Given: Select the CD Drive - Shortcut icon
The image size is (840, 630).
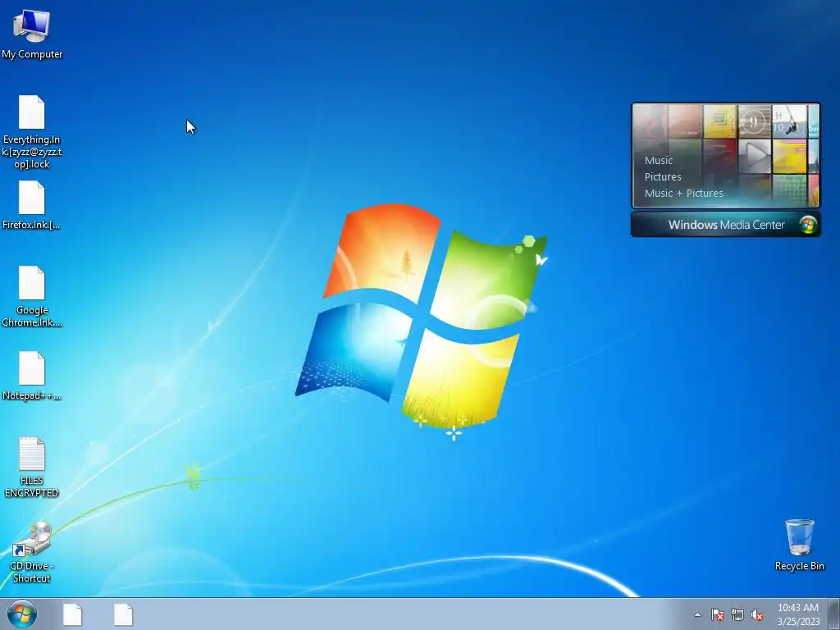Looking at the screenshot, I should pos(32,552).
